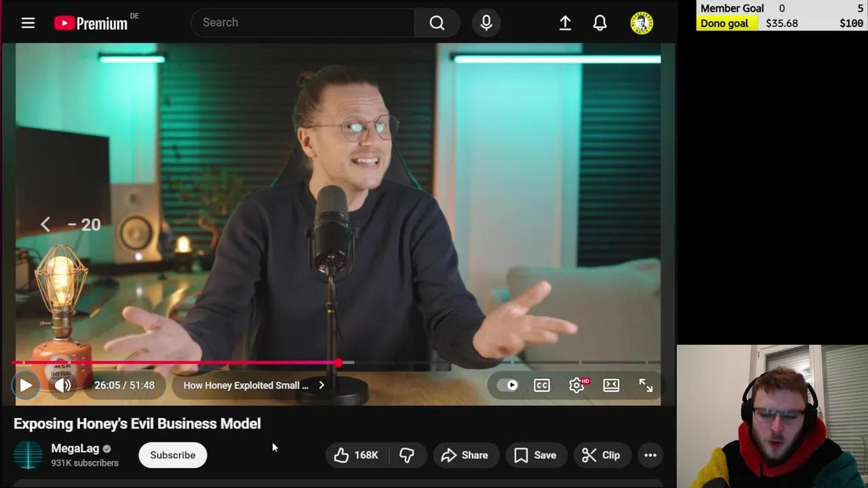
Task: Dislike the video thumbs down
Action: coord(407,455)
